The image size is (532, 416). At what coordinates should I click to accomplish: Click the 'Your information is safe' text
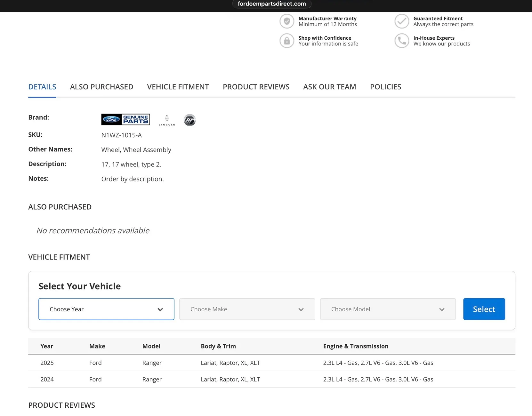(328, 44)
